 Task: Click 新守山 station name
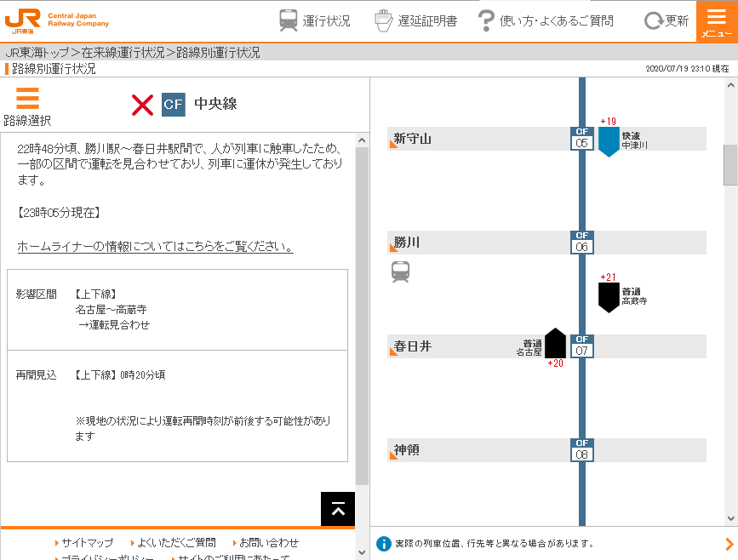coord(412,139)
